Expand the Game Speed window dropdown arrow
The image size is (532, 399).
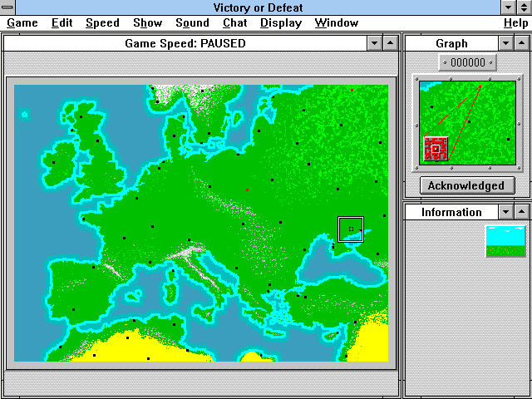coord(374,42)
